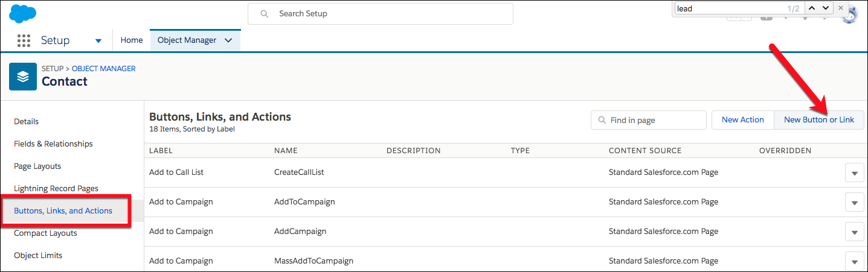Click the Contact object stack icon
The width and height of the screenshot is (868, 272).
tap(23, 77)
